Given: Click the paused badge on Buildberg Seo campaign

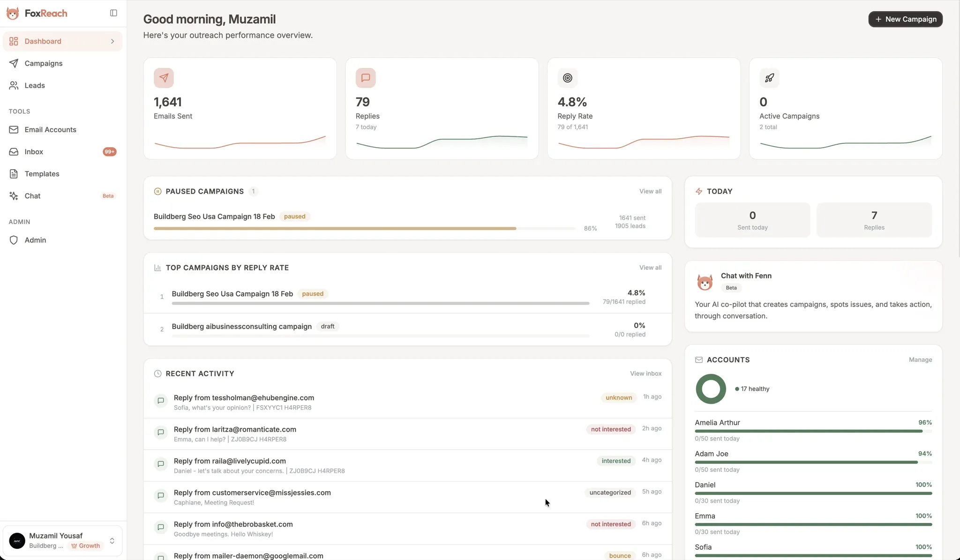Looking at the screenshot, I should 295,217.
